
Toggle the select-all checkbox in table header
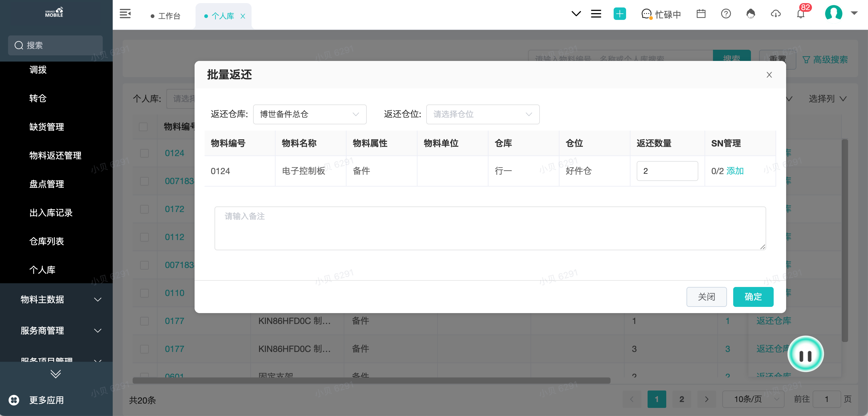(x=143, y=127)
